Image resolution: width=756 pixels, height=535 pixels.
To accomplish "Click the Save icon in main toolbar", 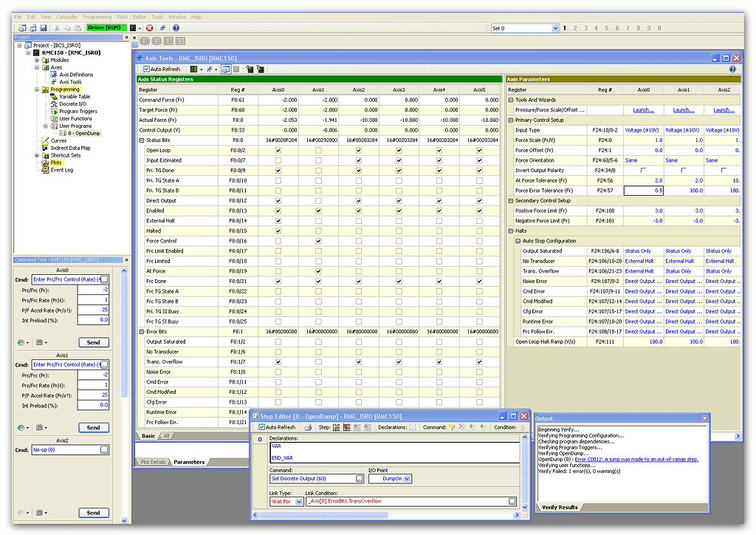I will (x=44, y=27).
